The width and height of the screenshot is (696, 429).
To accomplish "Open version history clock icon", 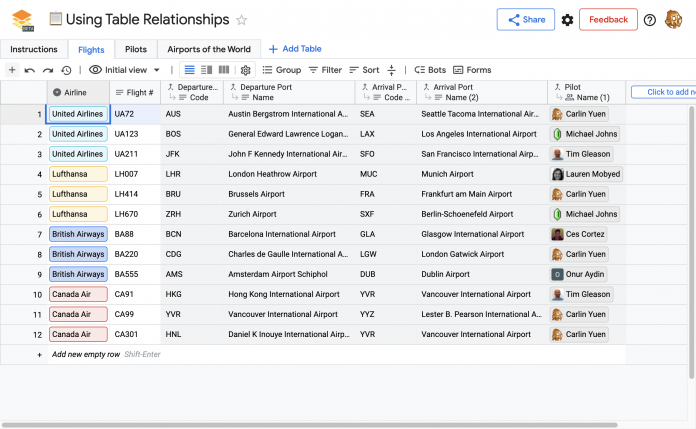I will click(x=66, y=70).
